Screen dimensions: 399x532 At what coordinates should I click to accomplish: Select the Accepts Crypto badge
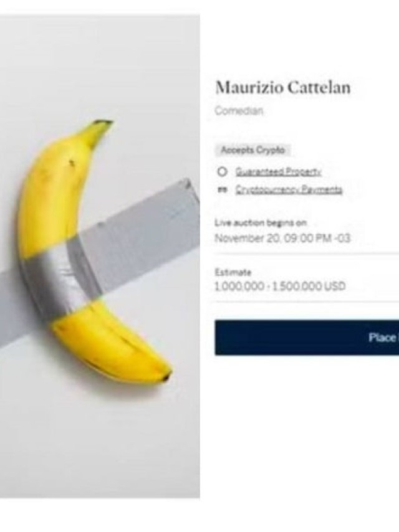(252, 150)
